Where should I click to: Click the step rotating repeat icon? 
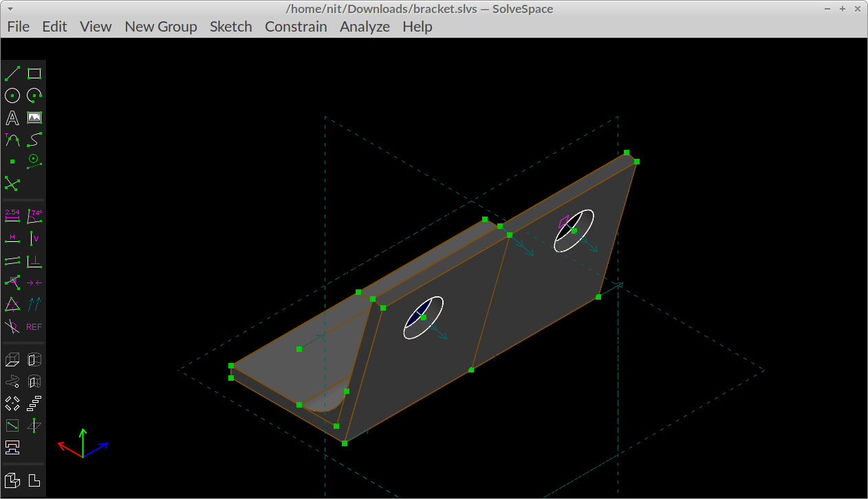click(x=12, y=403)
